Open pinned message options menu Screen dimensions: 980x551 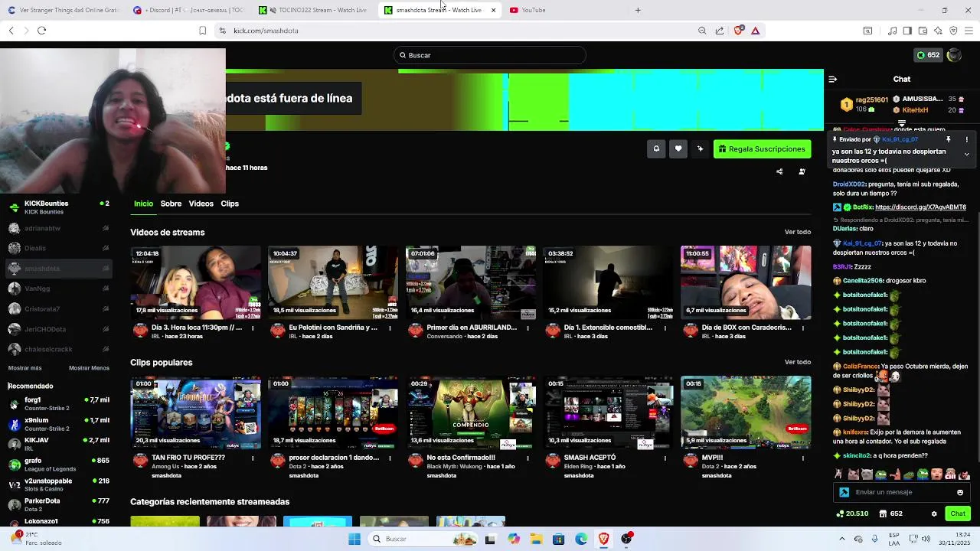point(966,139)
